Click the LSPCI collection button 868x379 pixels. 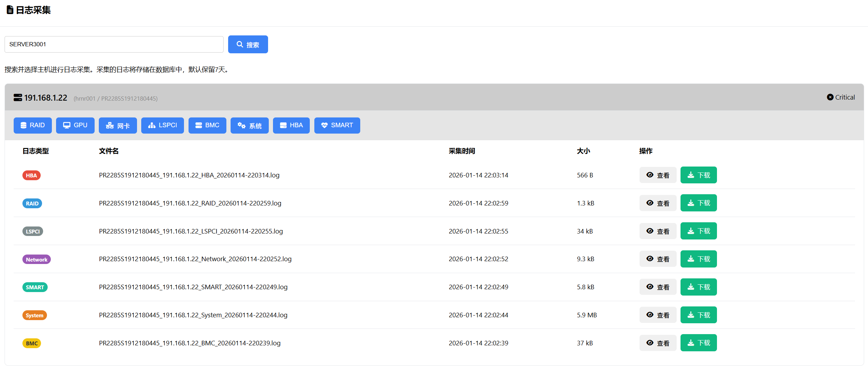click(162, 126)
